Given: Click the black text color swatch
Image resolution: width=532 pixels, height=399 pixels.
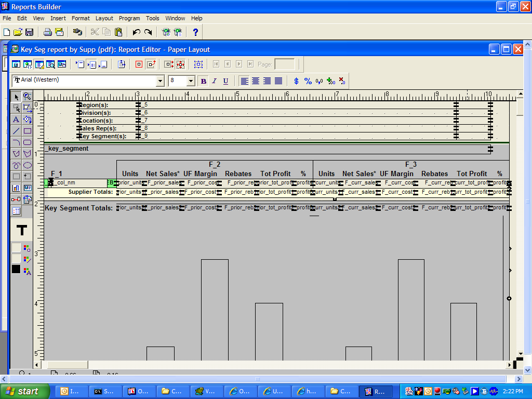Looking at the screenshot, I should [x=16, y=269].
